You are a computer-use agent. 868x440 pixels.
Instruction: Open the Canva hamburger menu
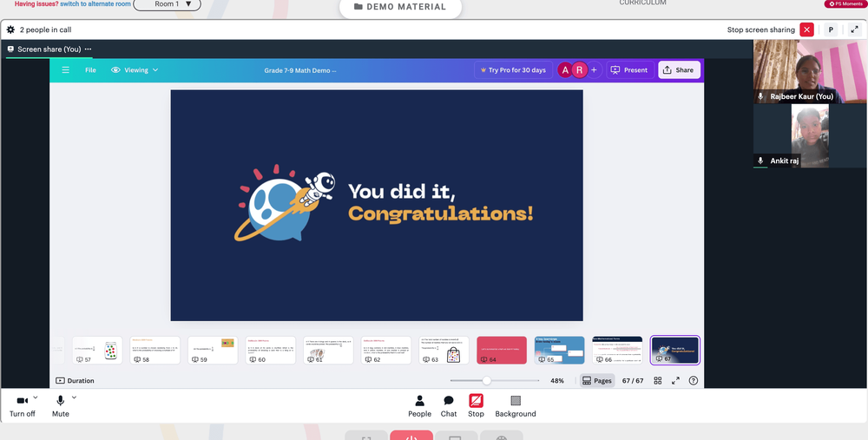pos(65,70)
